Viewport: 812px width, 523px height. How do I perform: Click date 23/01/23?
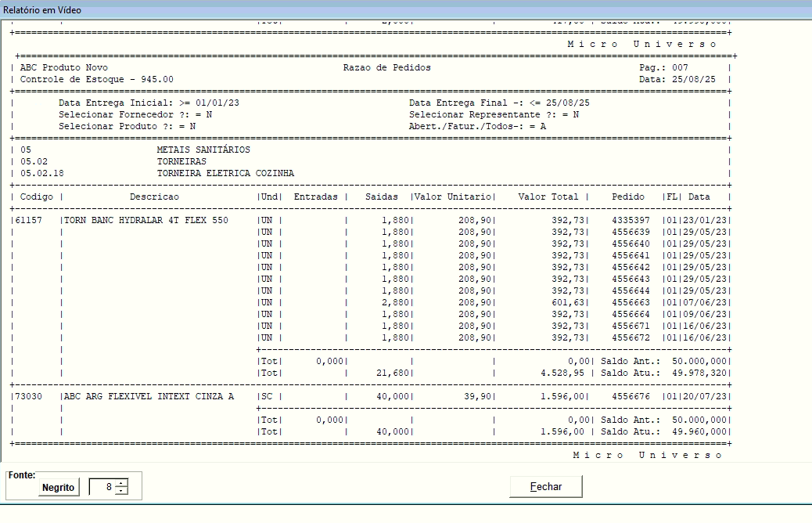[x=705, y=220]
